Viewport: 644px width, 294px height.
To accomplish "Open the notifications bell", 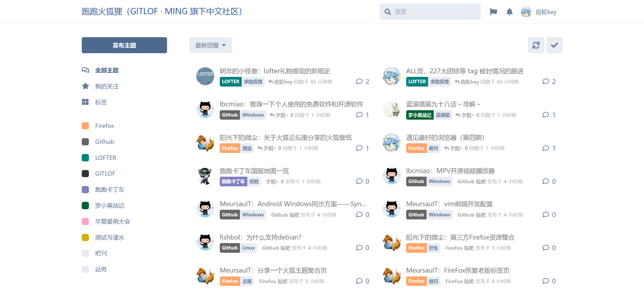I will coord(509,12).
